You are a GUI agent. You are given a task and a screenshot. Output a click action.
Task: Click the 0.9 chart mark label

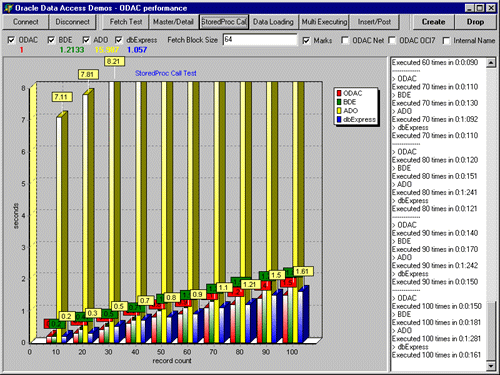point(197,294)
